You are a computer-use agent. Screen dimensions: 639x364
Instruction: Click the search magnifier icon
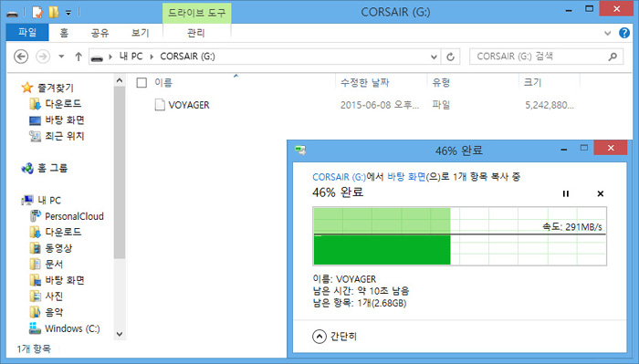pyautogui.click(x=613, y=57)
